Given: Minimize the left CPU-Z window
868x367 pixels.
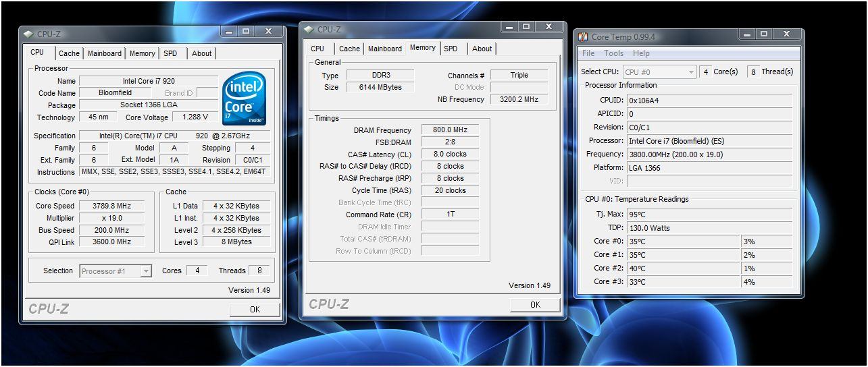Looking at the screenshot, I should pos(228,32).
